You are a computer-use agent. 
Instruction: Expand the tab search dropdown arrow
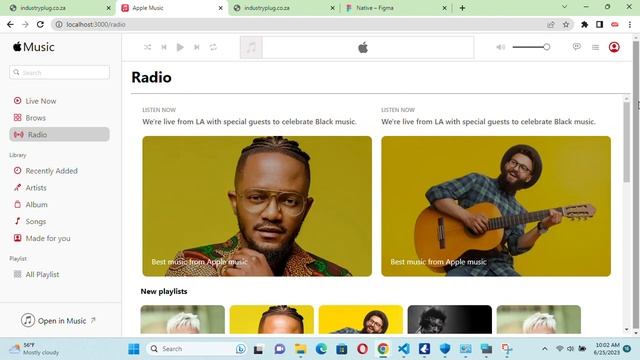pyautogui.click(x=564, y=7)
